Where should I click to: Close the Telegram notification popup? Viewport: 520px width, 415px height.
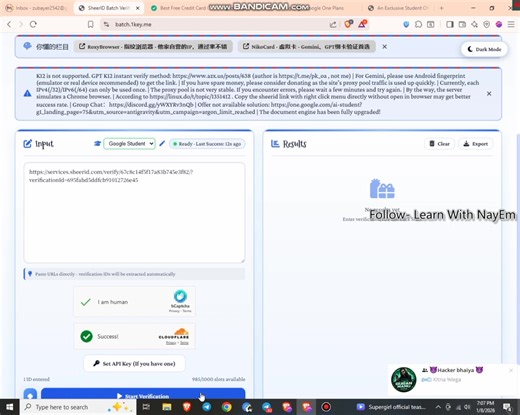point(511,370)
